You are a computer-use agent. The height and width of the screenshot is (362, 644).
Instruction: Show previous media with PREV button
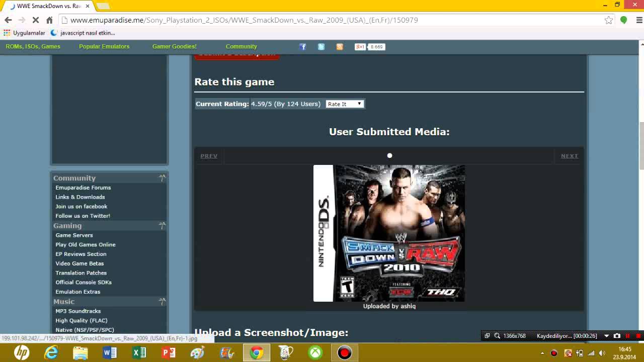(x=209, y=156)
